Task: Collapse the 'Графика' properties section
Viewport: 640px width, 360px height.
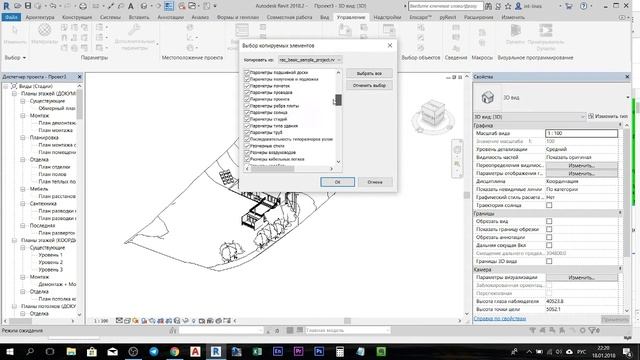Action: [x=620, y=125]
